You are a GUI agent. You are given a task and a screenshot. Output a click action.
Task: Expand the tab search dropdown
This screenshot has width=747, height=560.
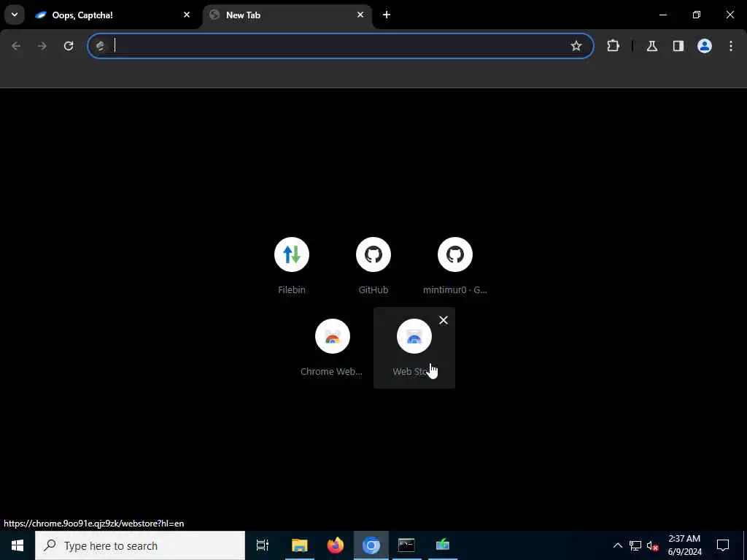(x=15, y=15)
